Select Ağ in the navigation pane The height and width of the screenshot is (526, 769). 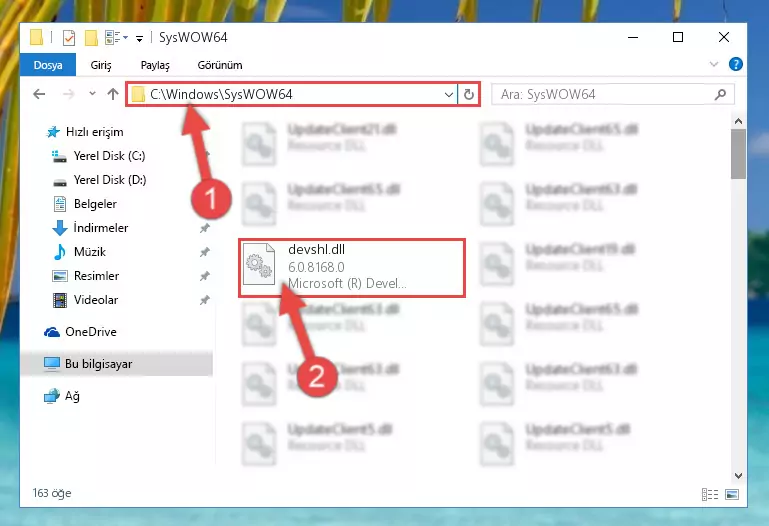[x=72, y=396]
